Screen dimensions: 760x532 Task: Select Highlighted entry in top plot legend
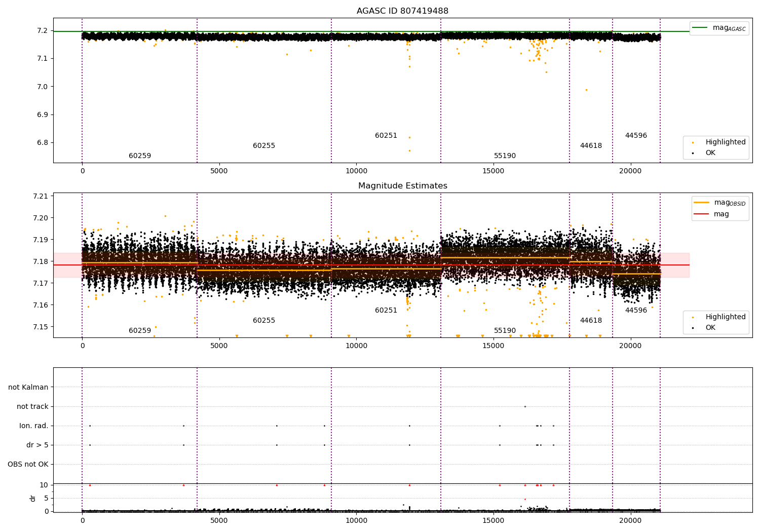point(726,142)
